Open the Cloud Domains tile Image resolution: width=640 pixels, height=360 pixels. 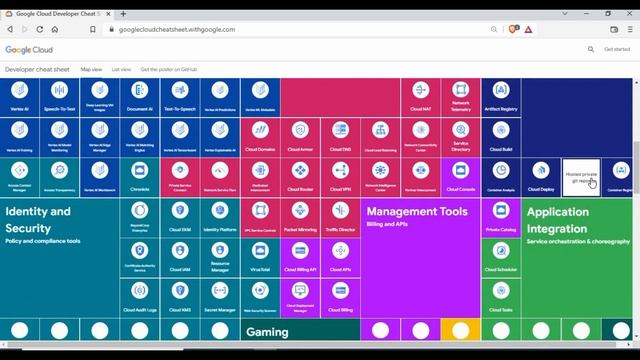click(260, 138)
